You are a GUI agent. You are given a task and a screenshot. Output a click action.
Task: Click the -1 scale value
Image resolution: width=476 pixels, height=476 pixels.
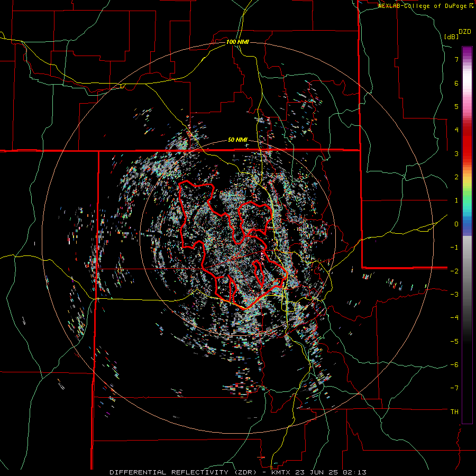pyautogui.click(x=454, y=247)
